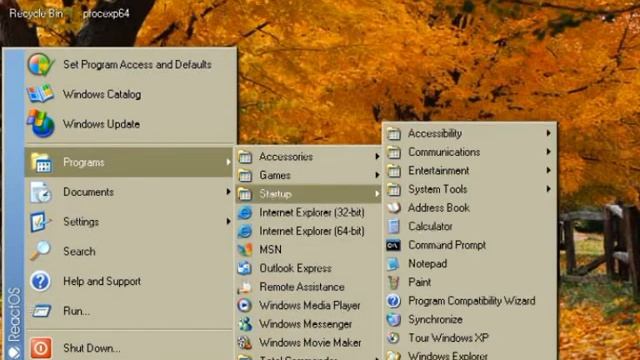Click the Calculator icon

pos(393,227)
